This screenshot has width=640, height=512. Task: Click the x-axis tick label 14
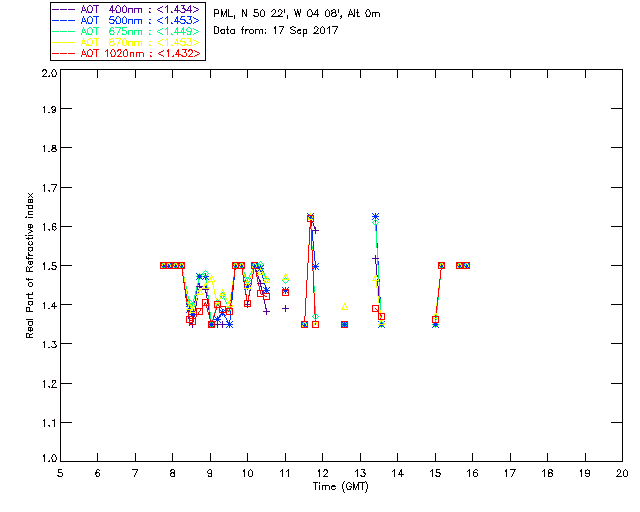click(398, 473)
